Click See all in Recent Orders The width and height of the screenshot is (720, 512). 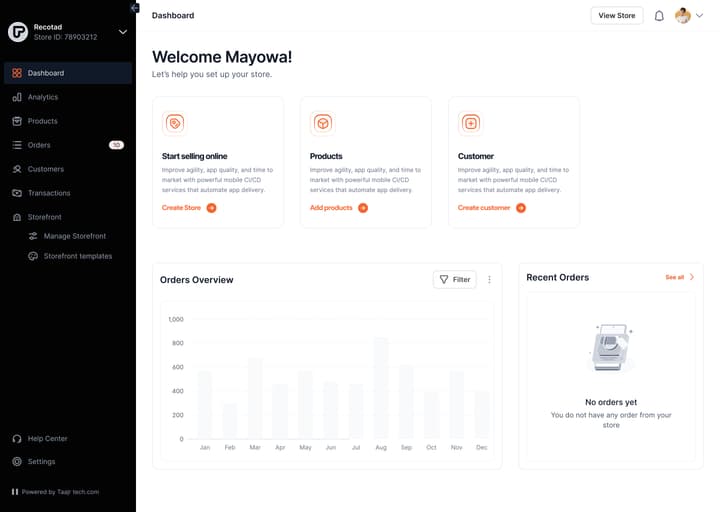pyautogui.click(x=675, y=277)
